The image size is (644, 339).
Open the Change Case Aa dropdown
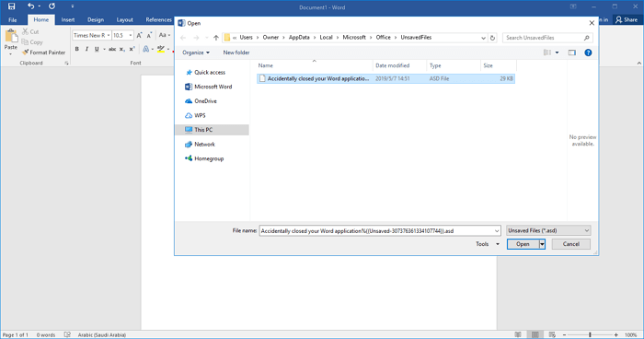(x=165, y=35)
